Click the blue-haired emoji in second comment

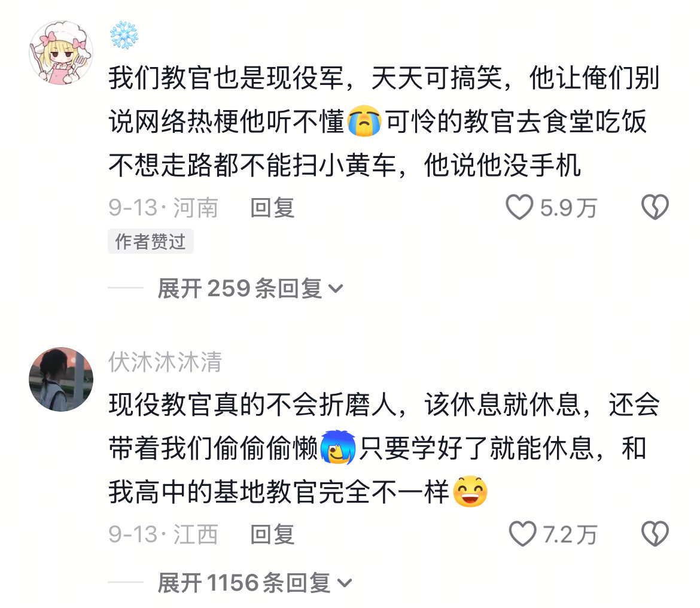pyautogui.click(x=339, y=447)
